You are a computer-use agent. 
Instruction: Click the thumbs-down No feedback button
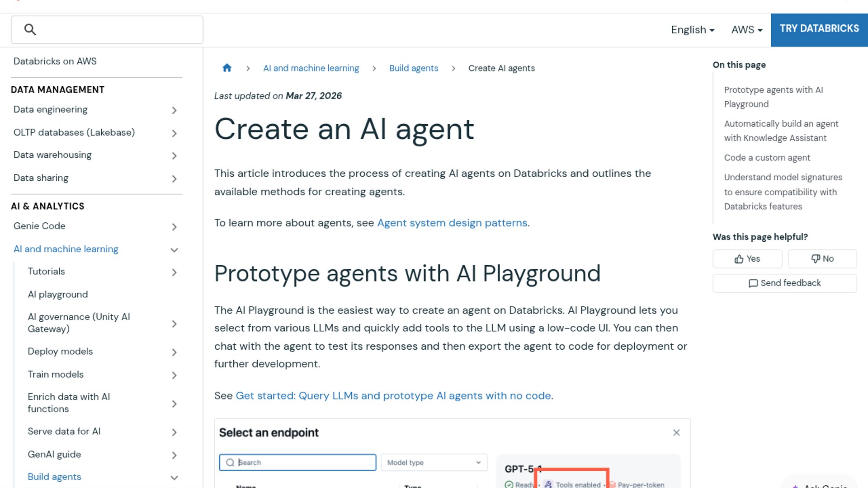click(822, 259)
